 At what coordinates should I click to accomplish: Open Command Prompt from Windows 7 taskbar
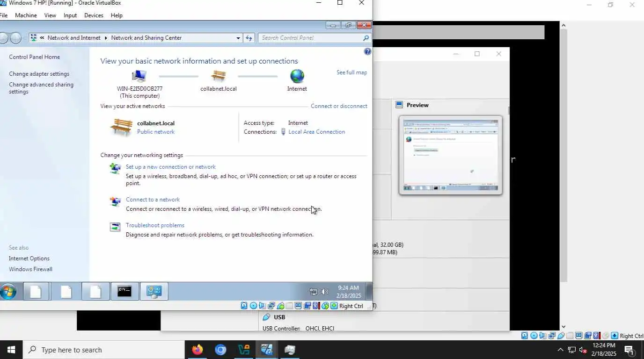pyautogui.click(x=124, y=292)
